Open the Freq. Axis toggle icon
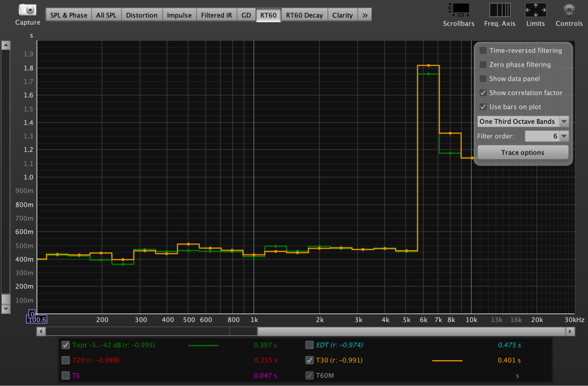The width and height of the screenshot is (588, 386). 499,10
